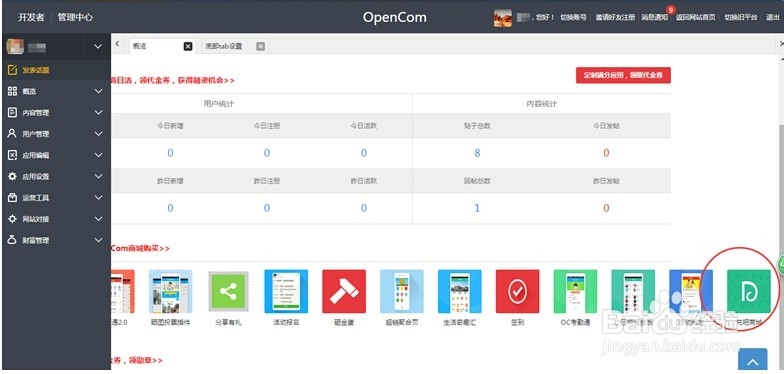Viewport: 784px width, 374px height.
Task: Open the 活动报名 app tile
Action: [x=286, y=292]
